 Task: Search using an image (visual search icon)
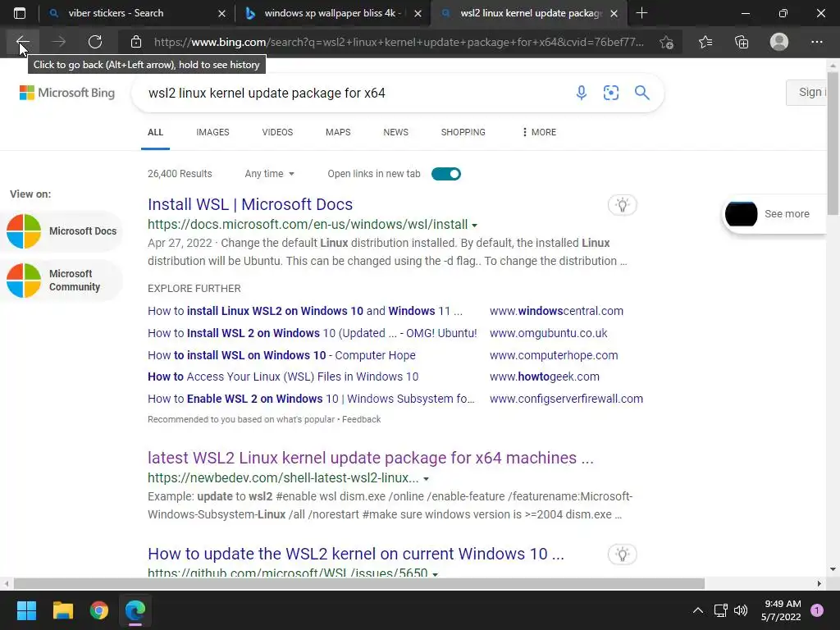610,93
